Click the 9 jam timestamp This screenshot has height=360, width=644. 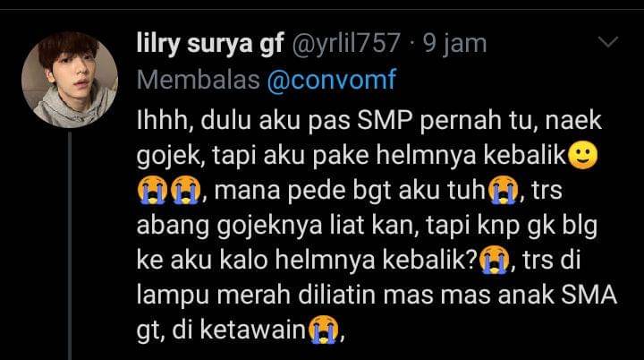(454, 43)
